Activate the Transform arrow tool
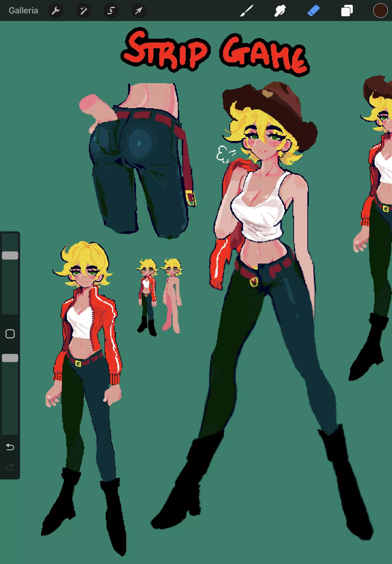392x564 pixels. (x=139, y=10)
